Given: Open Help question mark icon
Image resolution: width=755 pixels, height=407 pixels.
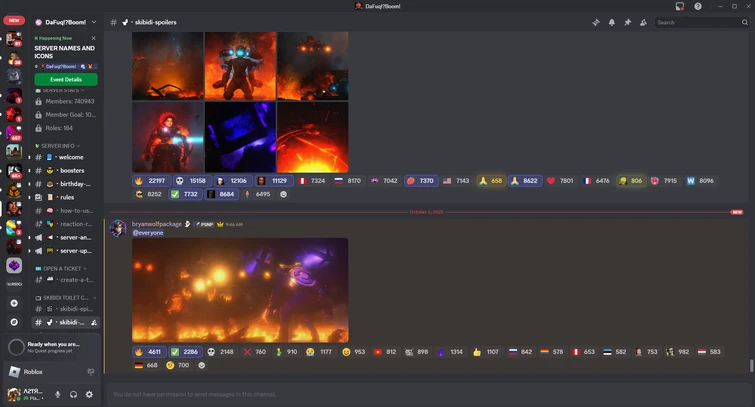Looking at the screenshot, I should click(698, 6).
